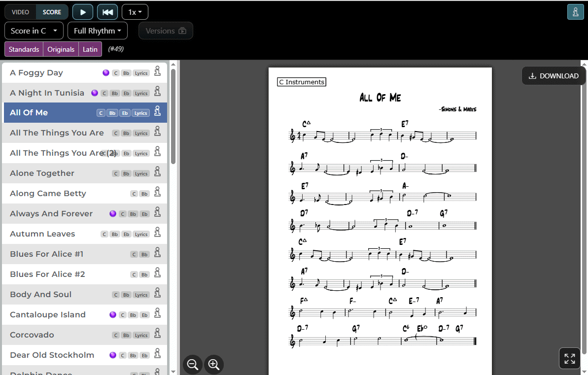Switch to SCORE mode
Image resolution: width=588 pixels, height=375 pixels.
(x=52, y=12)
